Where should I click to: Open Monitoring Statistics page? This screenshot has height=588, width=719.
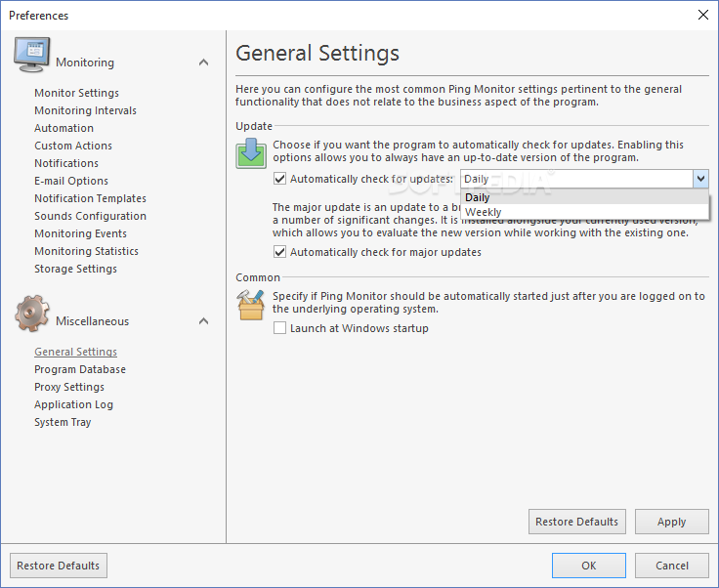(86, 251)
